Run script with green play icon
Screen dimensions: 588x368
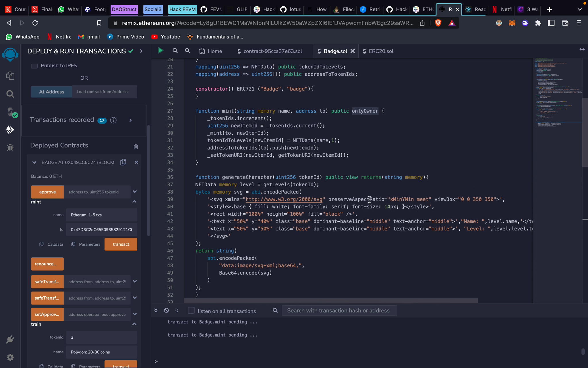[160, 51]
